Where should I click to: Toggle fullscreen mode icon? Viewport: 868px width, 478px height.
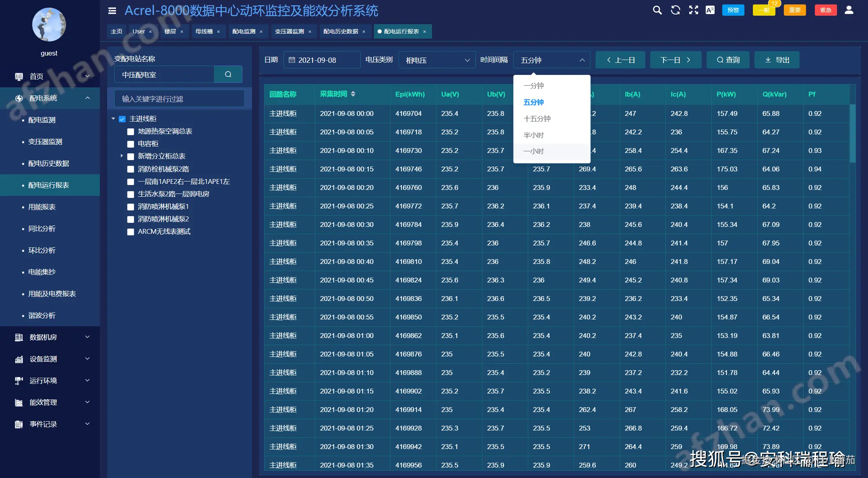point(693,10)
